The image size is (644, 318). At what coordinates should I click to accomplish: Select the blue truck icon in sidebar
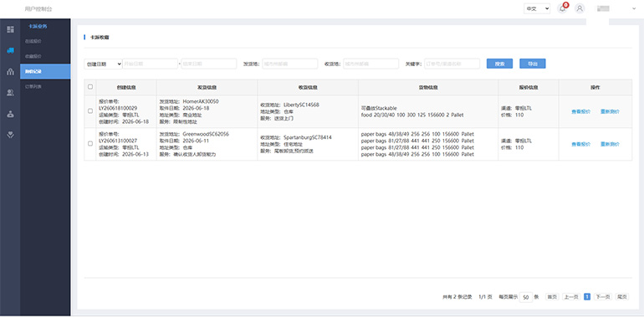click(x=10, y=50)
